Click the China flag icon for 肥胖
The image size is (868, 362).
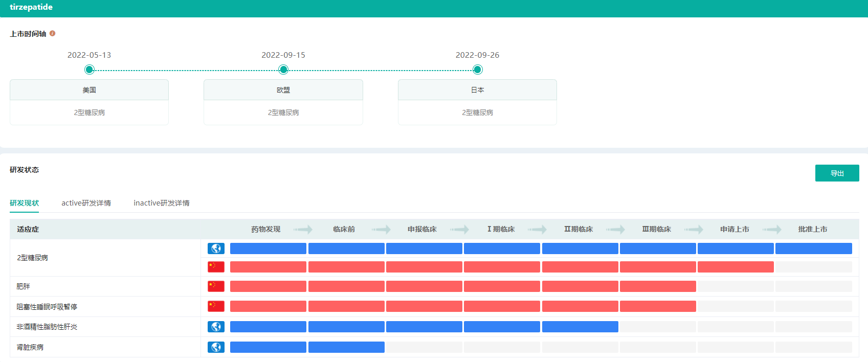[216, 286]
